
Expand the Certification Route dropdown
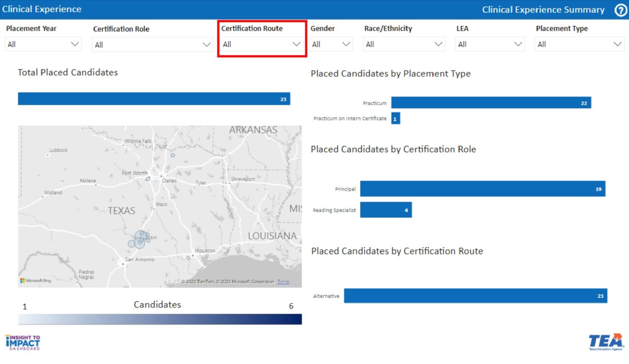[x=261, y=44]
